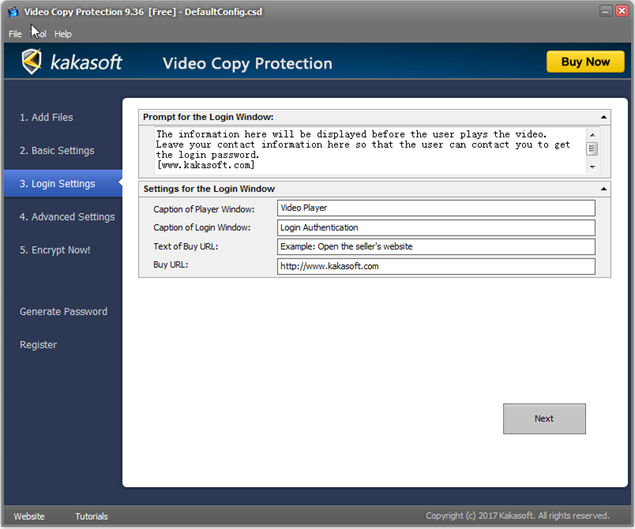This screenshot has width=635, height=529.
Task: Collapse the Prompt for the Login Window section
Action: pyautogui.click(x=603, y=117)
